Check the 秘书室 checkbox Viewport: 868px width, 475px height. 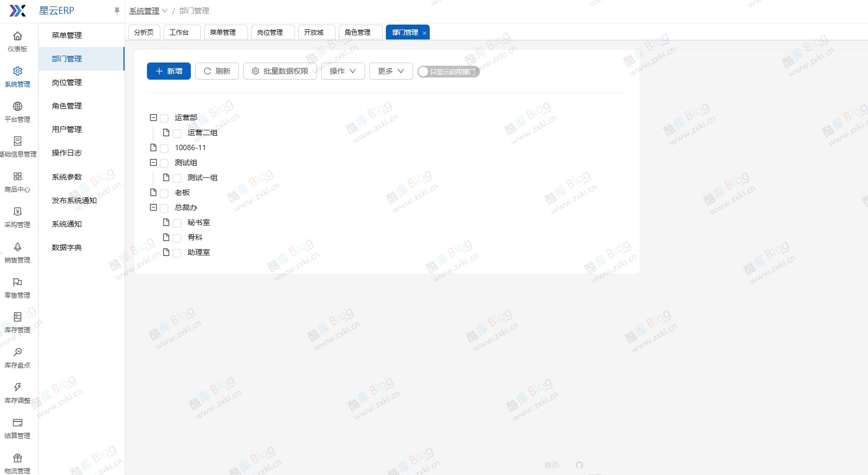(x=177, y=223)
